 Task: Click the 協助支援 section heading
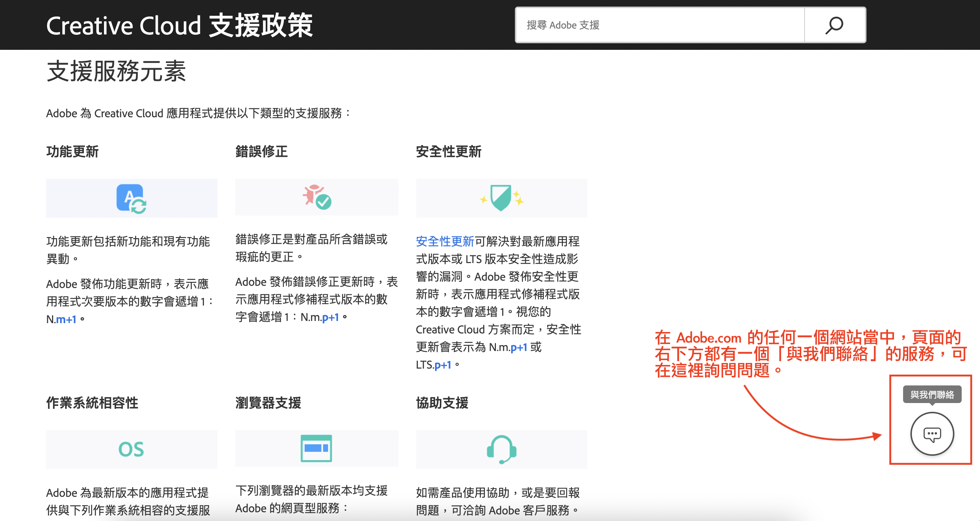point(442,403)
